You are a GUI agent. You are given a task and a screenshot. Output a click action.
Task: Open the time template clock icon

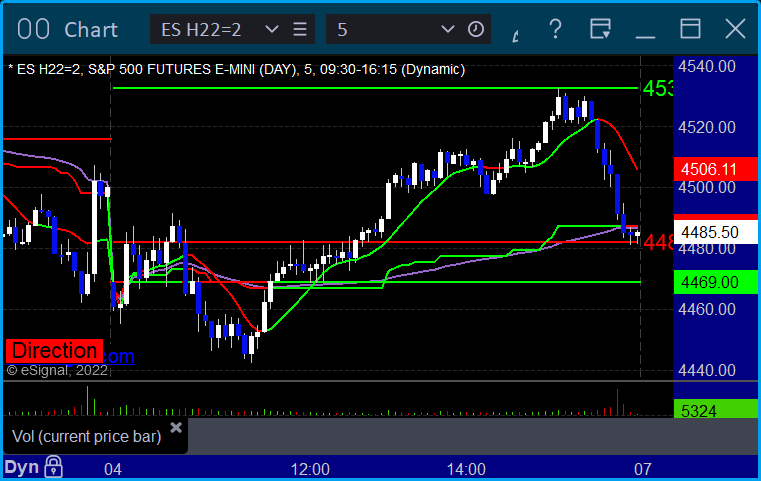pos(476,29)
